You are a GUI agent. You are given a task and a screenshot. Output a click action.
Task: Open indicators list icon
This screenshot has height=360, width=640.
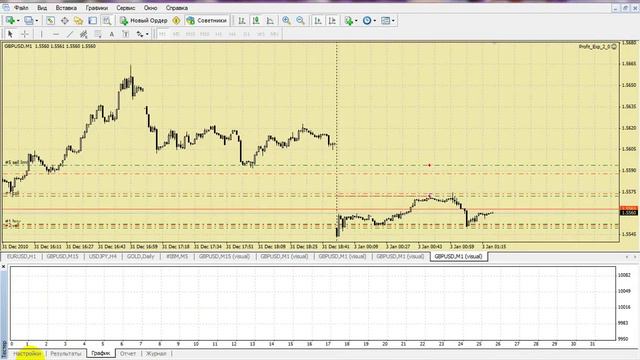coord(349,20)
